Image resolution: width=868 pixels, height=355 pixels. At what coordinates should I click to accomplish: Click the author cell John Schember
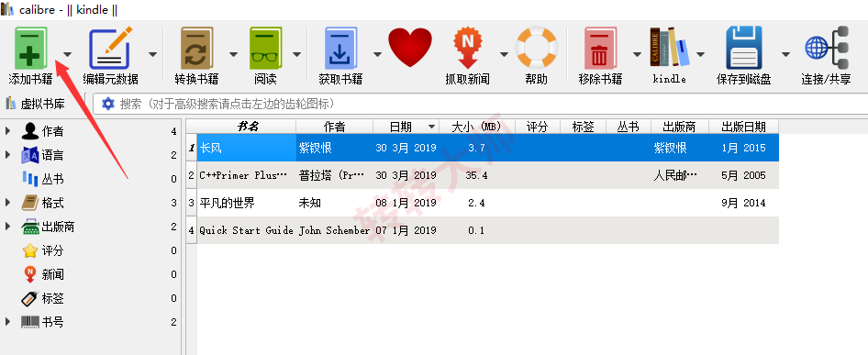click(334, 230)
